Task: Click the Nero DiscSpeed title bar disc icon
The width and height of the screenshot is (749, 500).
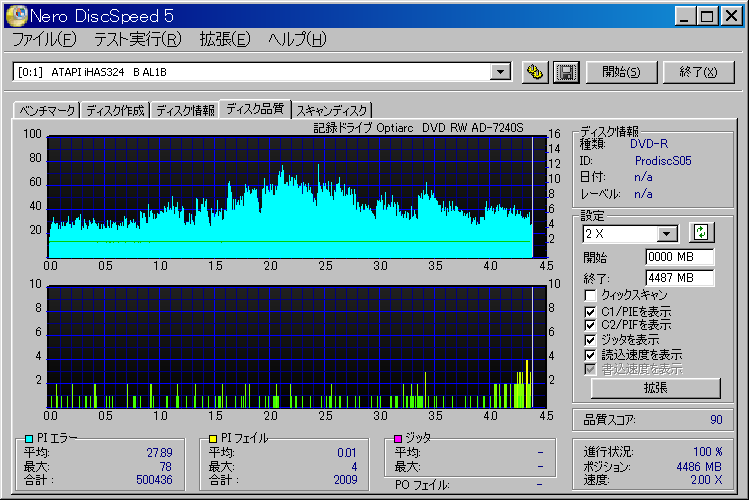Action: coord(16,16)
